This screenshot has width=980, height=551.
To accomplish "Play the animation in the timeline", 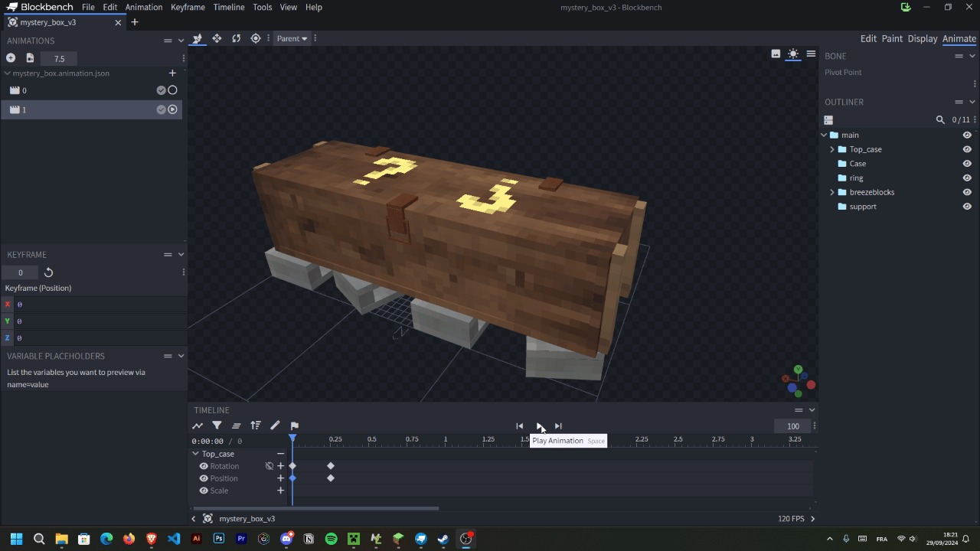I will 539,426.
